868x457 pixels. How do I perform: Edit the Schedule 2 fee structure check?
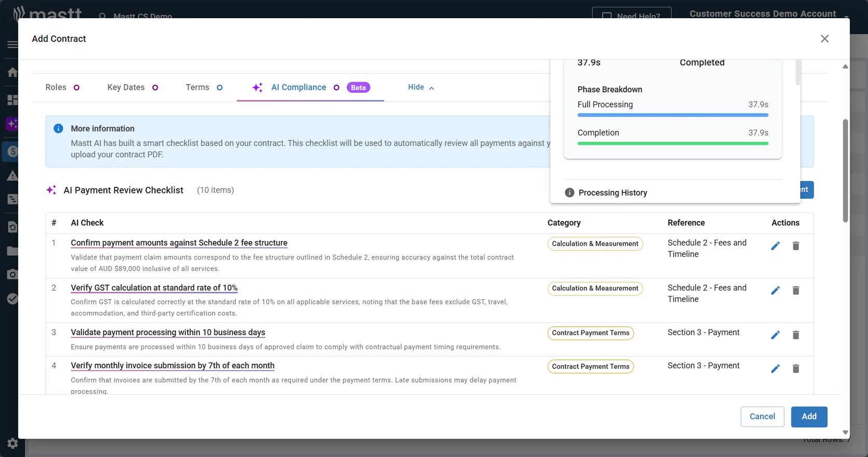pyautogui.click(x=775, y=246)
